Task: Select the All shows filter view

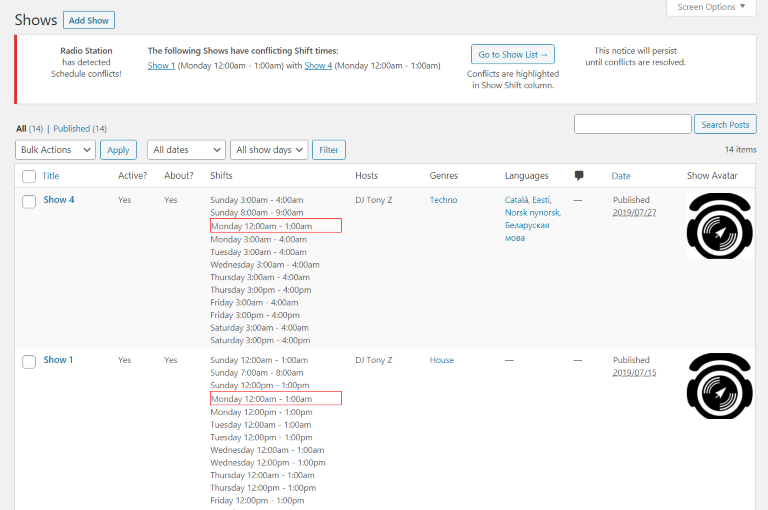Action: (x=22, y=129)
